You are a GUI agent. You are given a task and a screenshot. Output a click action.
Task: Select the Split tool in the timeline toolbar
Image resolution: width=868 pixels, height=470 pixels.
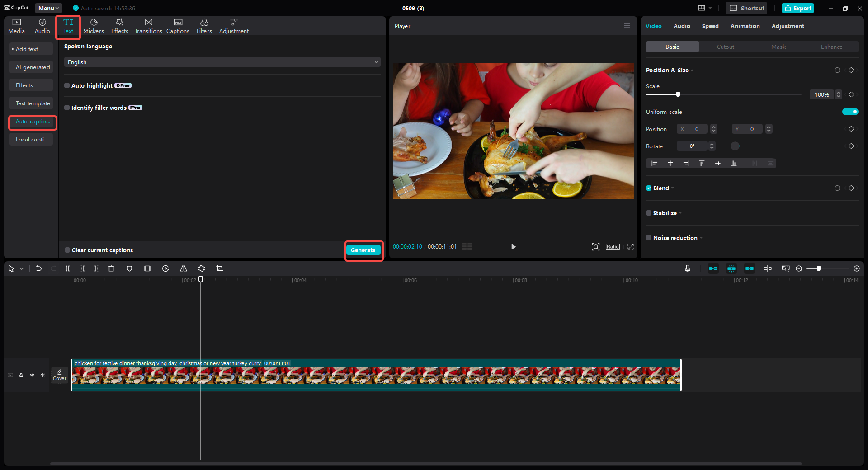[68, 268]
